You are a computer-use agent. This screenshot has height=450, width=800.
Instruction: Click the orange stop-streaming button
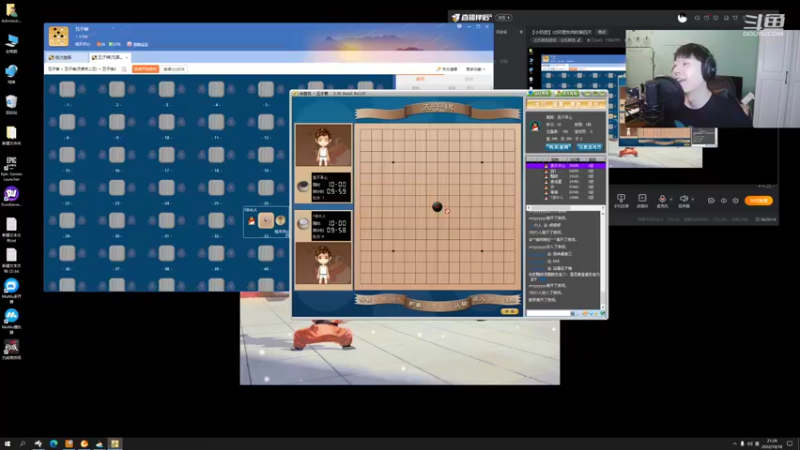click(x=759, y=201)
